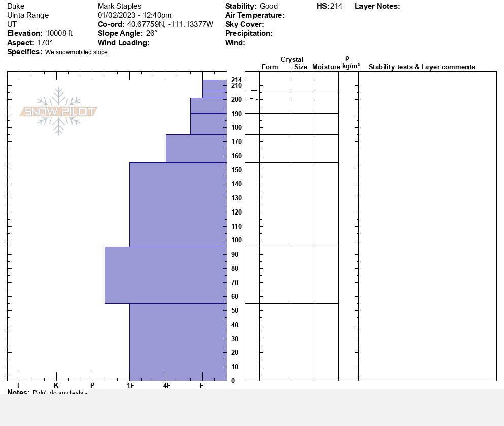Click the "I" hardness axis label
The image size is (504, 426).
point(18,385)
